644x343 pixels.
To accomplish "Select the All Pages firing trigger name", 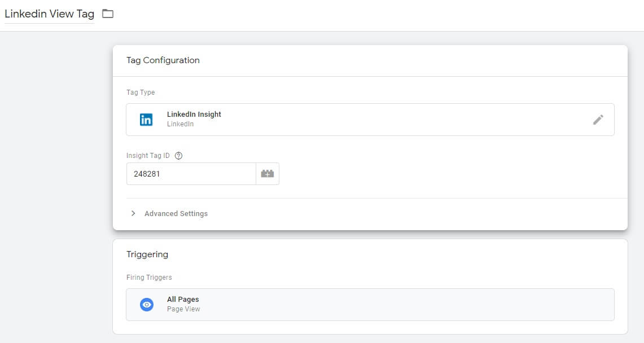I will [183, 300].
